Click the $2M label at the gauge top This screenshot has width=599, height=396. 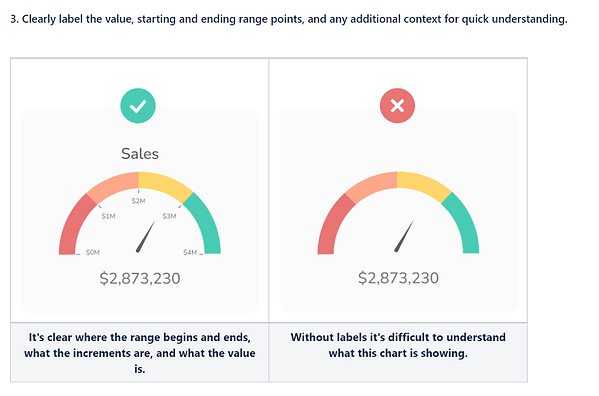click(x=138, y=201)
